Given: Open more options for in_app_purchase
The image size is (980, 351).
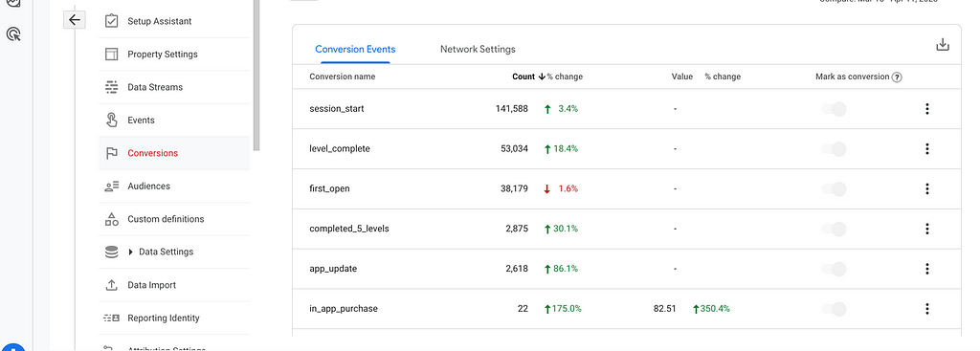Looking at the screenshot, I should click(926, 309).
